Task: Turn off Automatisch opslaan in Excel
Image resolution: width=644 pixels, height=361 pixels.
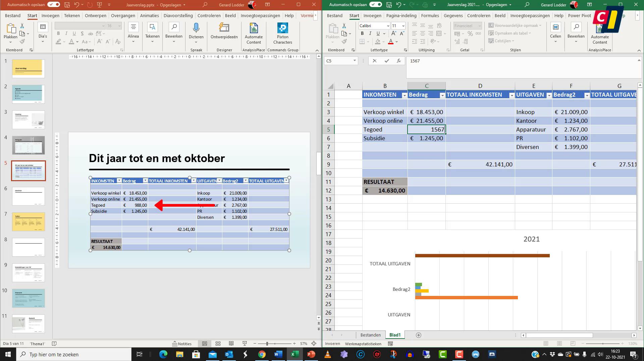Action: [x=375, y=4]
